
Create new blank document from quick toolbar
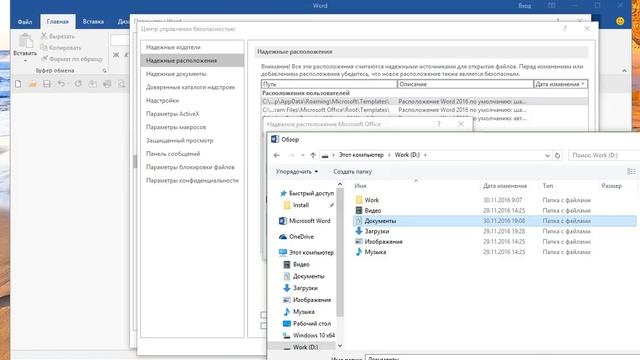pyautogui.click(x=18, y=84)
